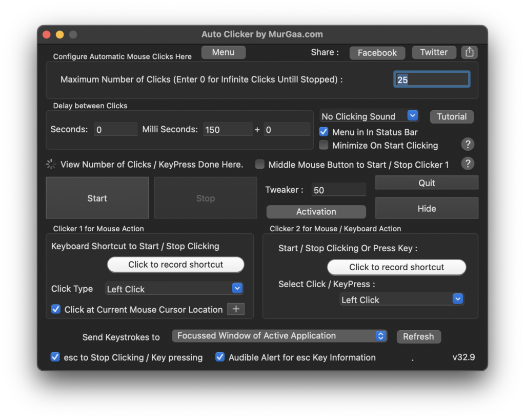This screenshot has width=525, height=420.
Task: Click Refresh next to keystrokes target
Action: coord(418,336)
